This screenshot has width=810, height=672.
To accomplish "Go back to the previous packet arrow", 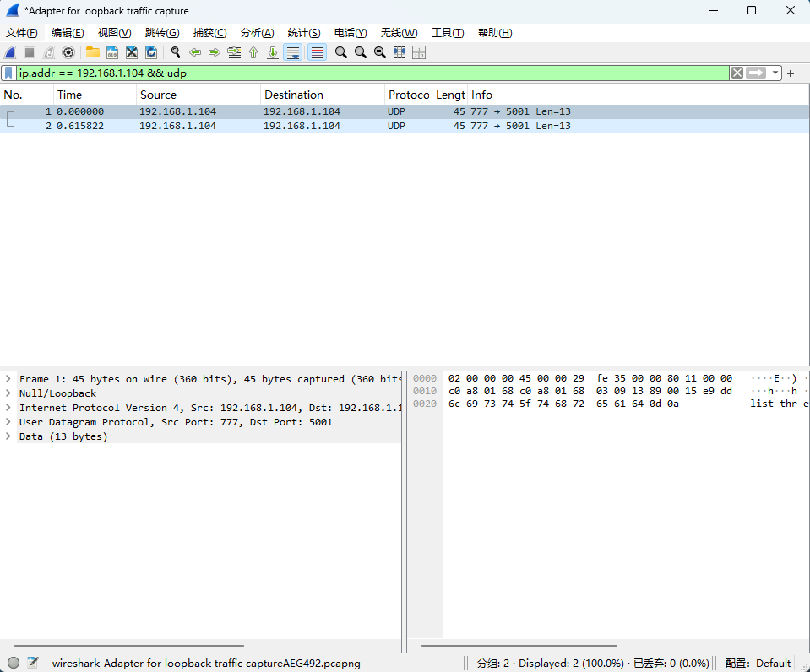I will [x=195, y=52].
